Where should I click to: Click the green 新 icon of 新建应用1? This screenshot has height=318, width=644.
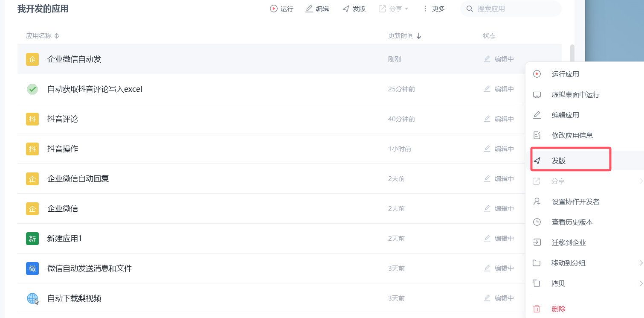32,239
